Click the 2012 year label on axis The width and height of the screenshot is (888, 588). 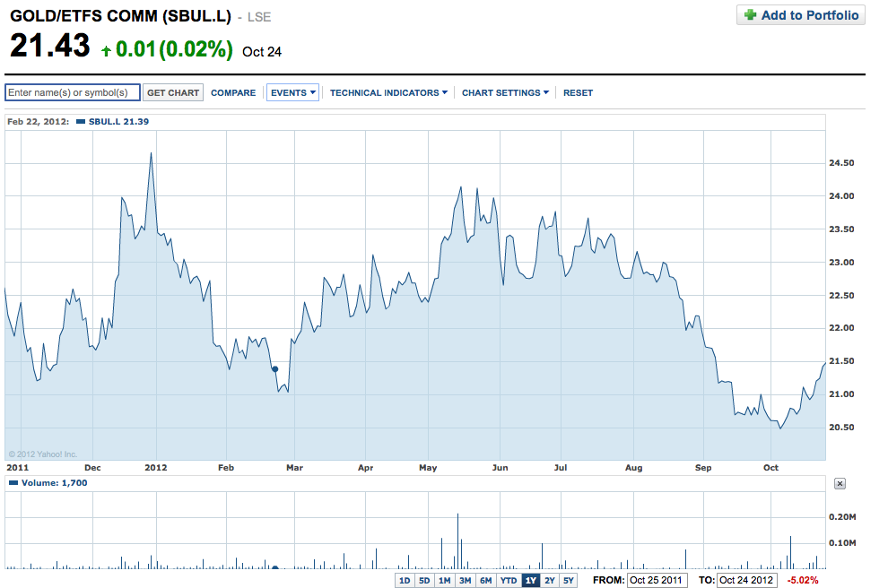click(156, 468)
